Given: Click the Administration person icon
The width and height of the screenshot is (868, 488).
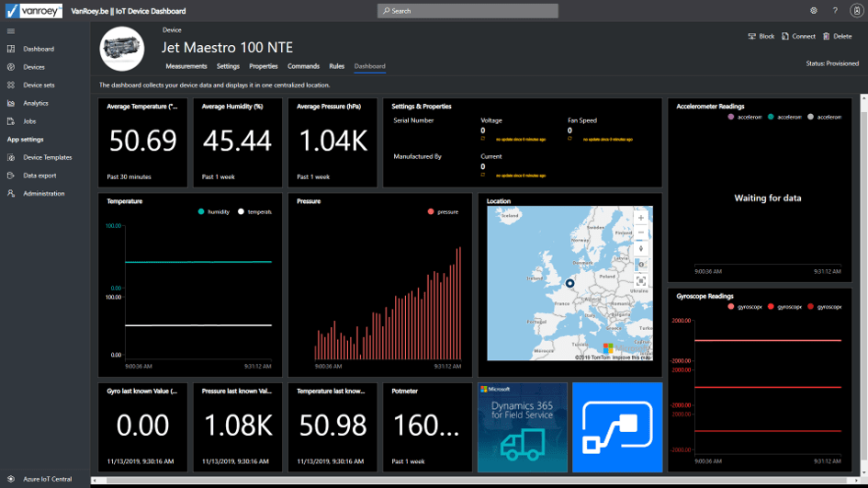Looking at the screenshot, I should [11, 193].
